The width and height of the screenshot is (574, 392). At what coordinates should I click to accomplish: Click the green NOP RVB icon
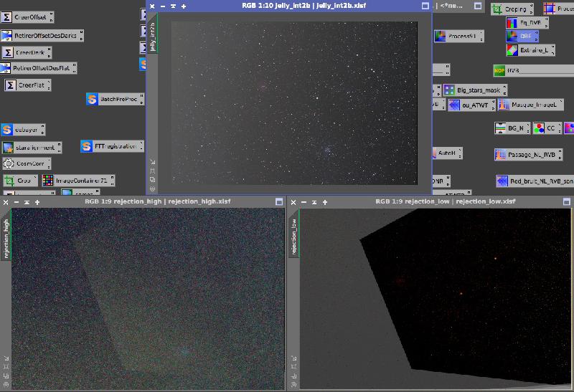coord(534,70)
